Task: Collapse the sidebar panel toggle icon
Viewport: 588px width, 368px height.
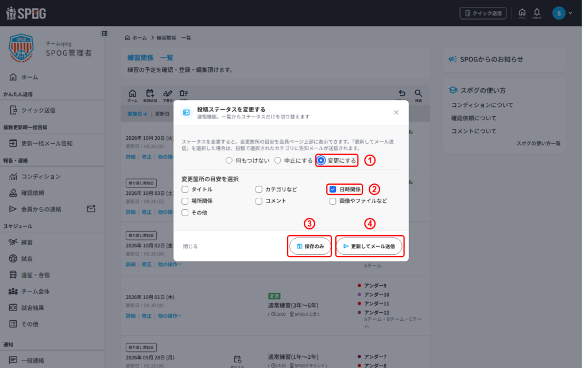Action: (105, 33)
